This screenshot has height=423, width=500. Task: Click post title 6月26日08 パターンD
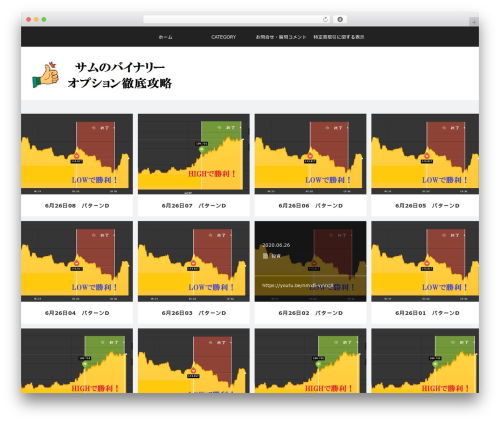click(x=77, y=206)
